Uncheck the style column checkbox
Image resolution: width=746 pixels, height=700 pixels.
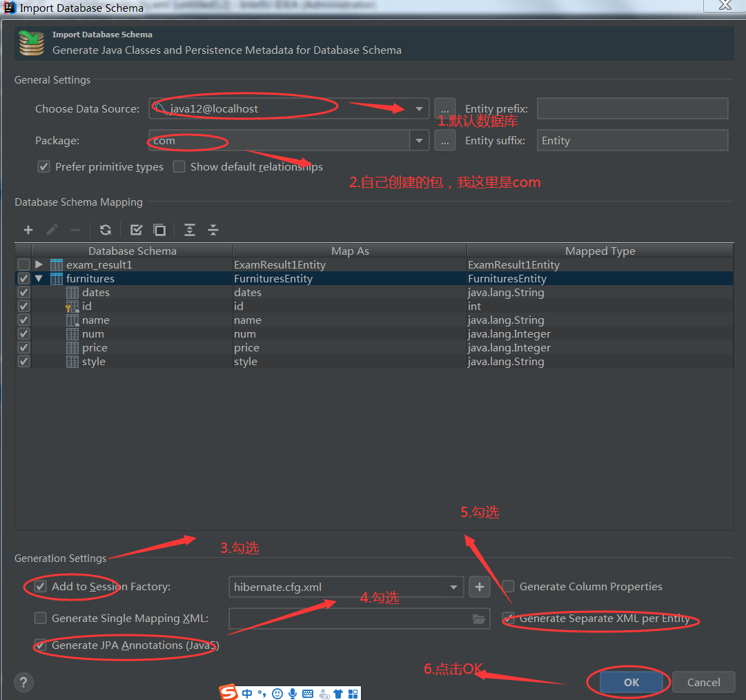point(23,362)
